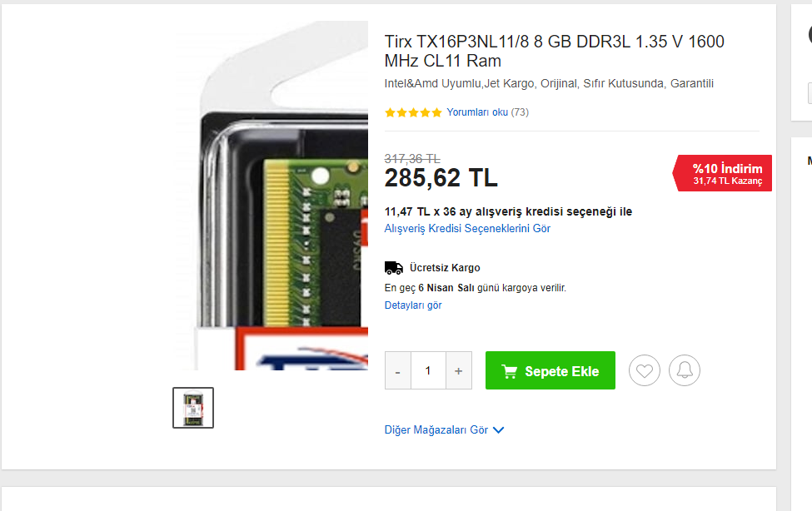Increase quantity with plus button
Image resolution: width=812 pixels, height=511 pixels.
click(458, 370)
